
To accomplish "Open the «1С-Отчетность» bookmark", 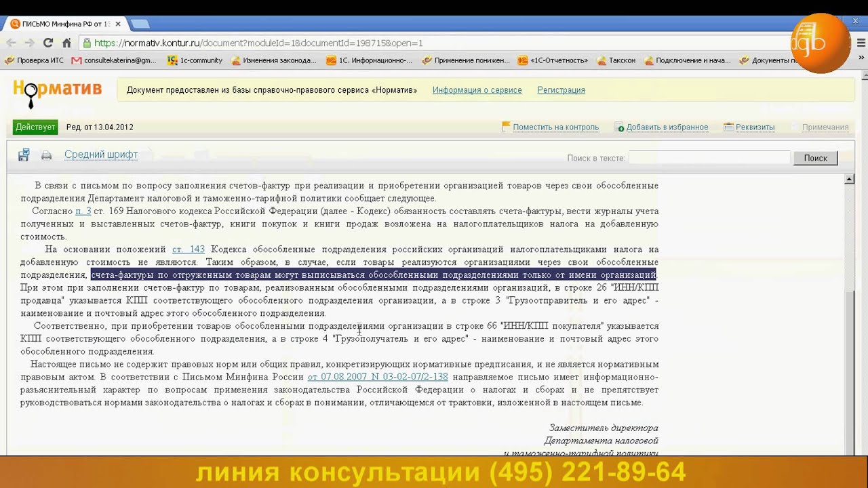I will click(553, 60).
